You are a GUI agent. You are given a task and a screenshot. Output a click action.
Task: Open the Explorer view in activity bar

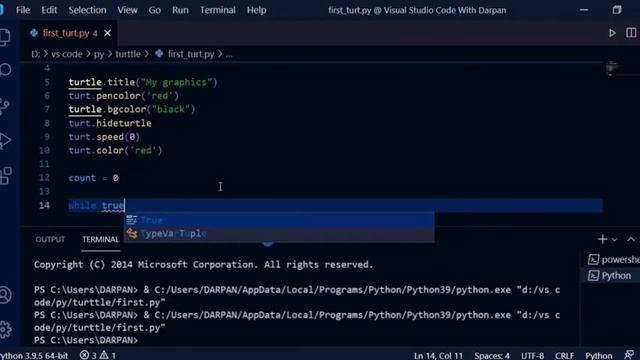tap(5, 37)
